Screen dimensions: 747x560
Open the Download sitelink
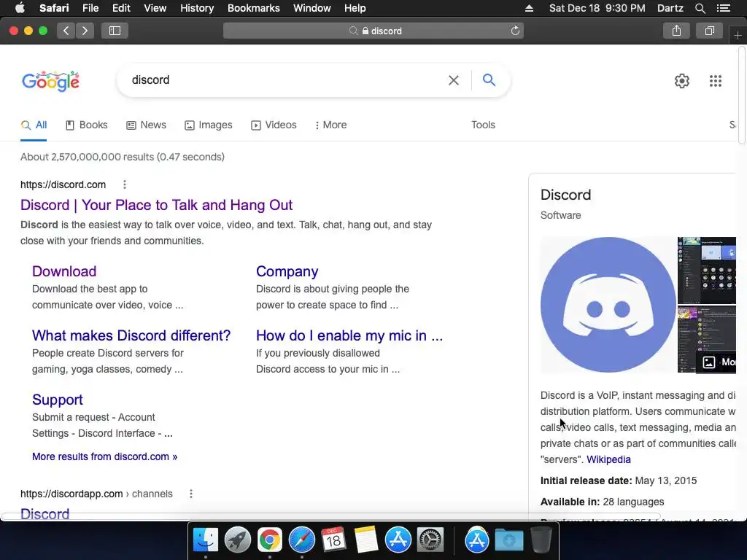[64, 271]
